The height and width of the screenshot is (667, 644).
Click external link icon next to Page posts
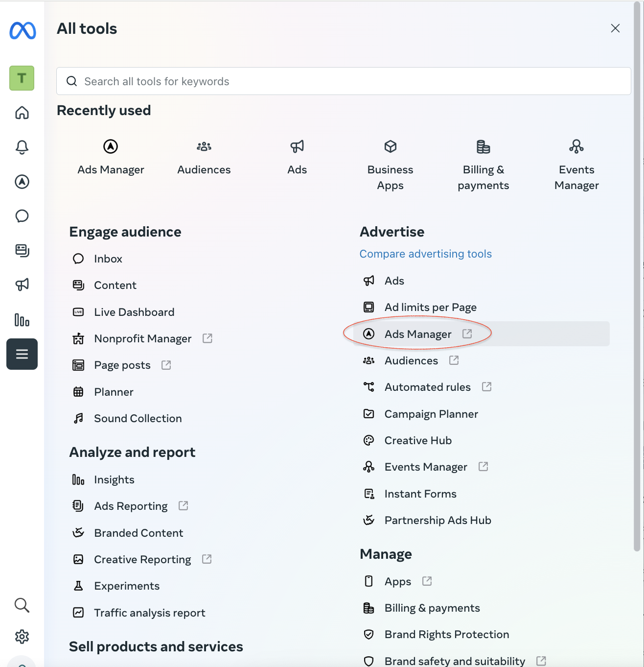click(166, 365)
